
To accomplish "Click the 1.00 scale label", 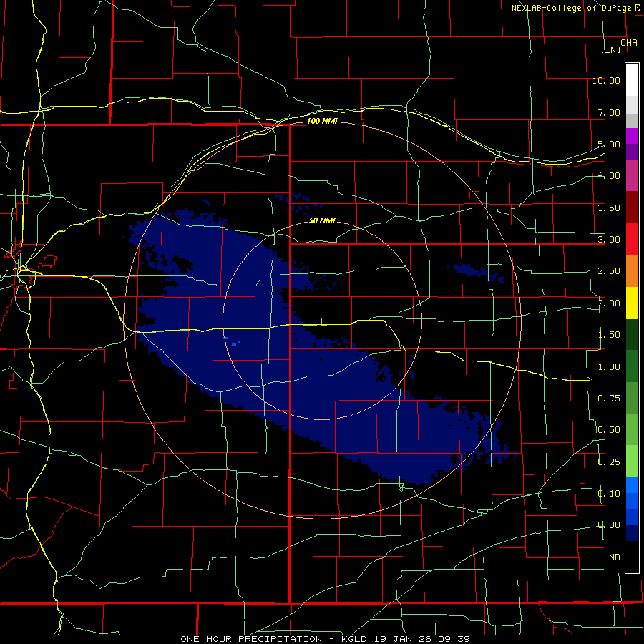I will coord(609,367).
